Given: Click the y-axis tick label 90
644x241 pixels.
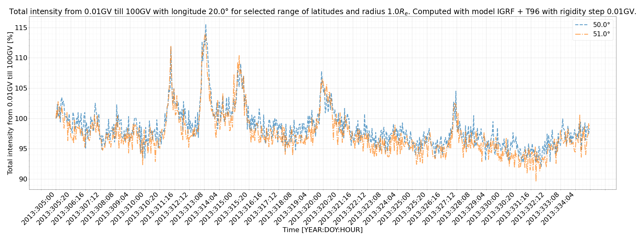Looking at the screenshot, I should 21,179.
